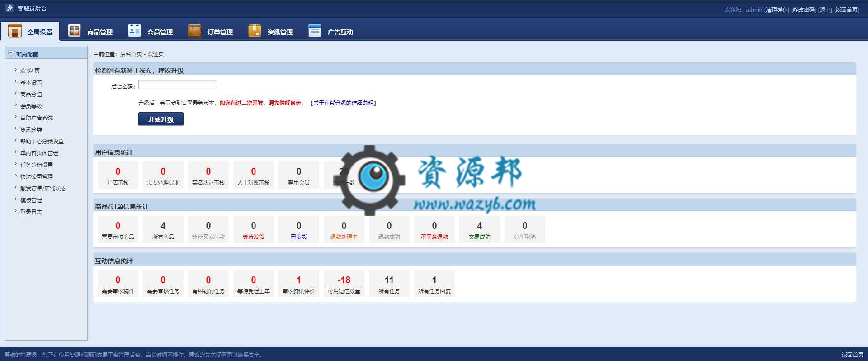Go to 模板管理 in the sidebar

(31, 200)
